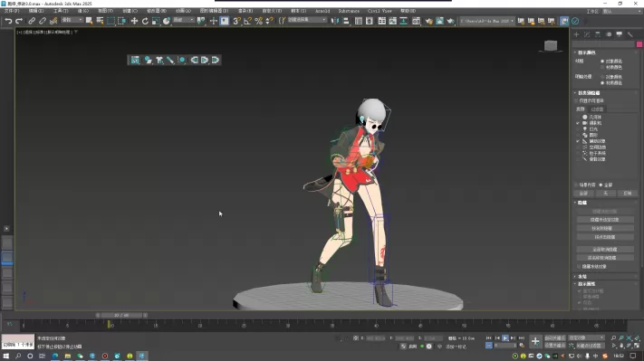The image size is (644, 361).
Task: Open the Hierarchy command panel tab
Action: [x=598, y=34]
